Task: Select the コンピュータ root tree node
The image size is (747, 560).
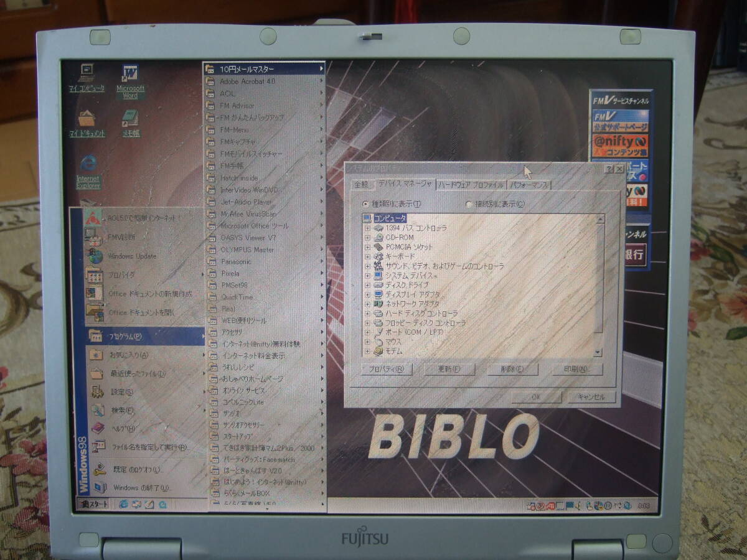Action: pyautogui.click(x=389, y=218)
